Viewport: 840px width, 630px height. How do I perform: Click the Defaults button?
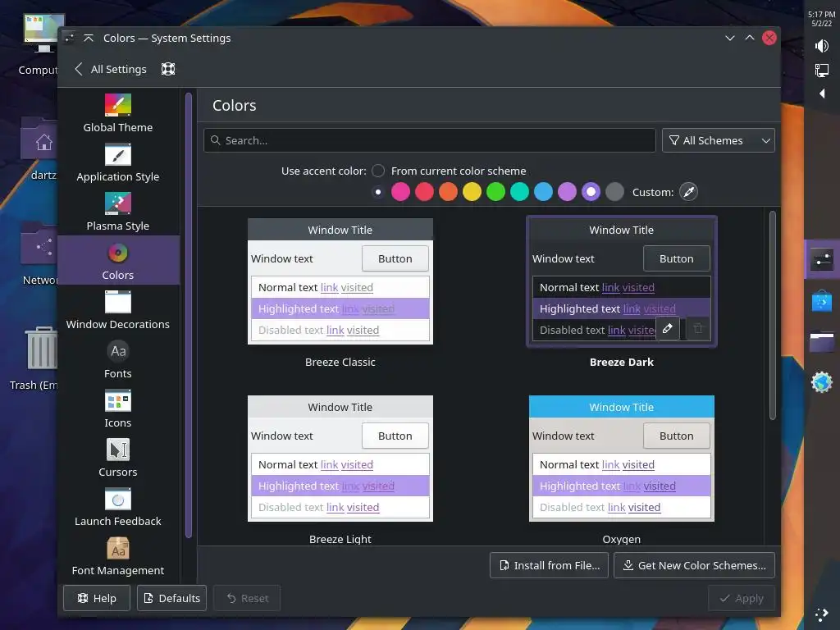coord(172,598)
